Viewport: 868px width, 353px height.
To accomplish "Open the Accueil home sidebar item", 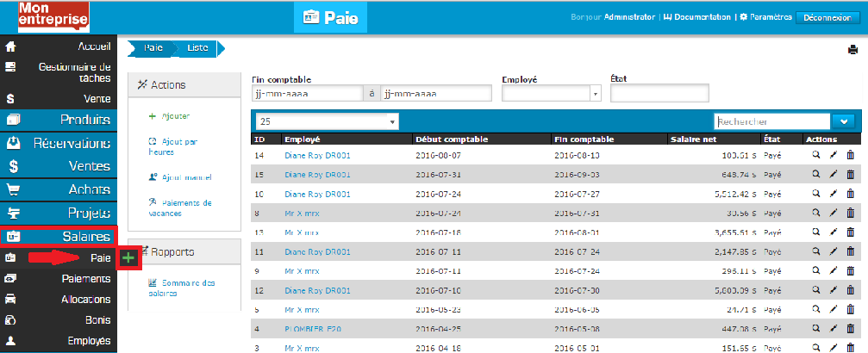I will pos(59,46).
